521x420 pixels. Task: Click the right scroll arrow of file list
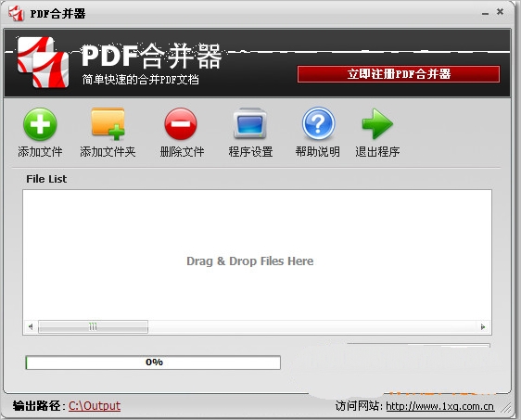tap(483, 327)
